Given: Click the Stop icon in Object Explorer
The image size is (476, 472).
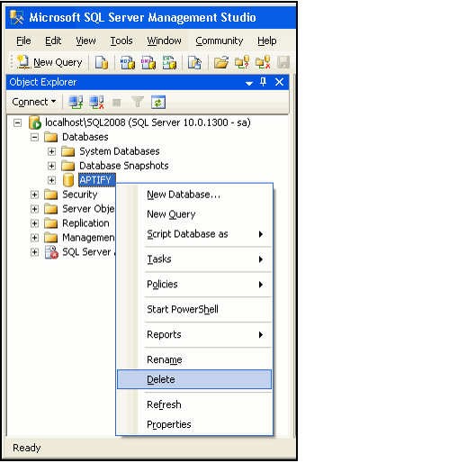Looking at the screenshot, I should pyautogui.click(x=117, y=103).
